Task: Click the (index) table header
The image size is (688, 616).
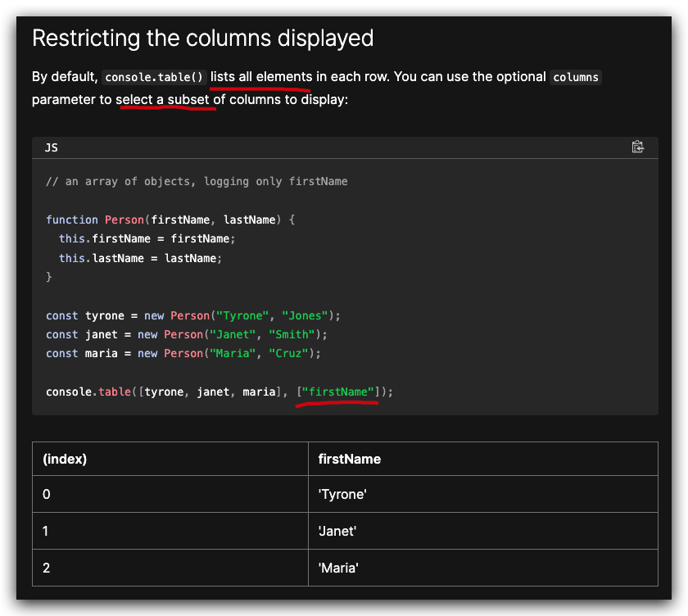Action: point(170,459)
